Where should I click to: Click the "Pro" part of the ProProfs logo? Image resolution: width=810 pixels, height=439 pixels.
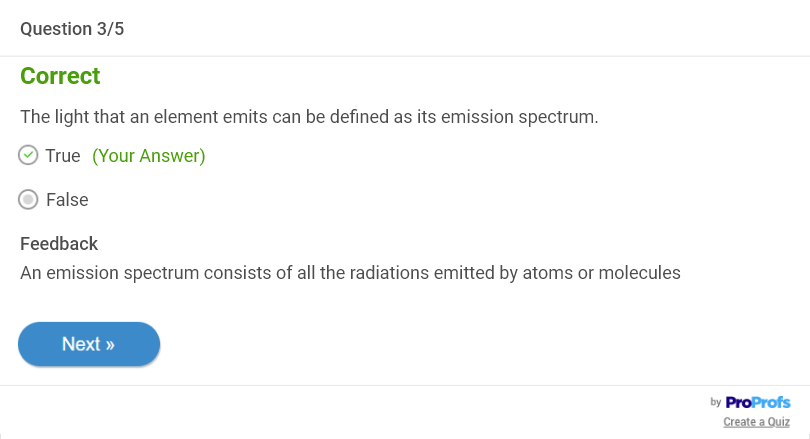[x=739, y=402]
